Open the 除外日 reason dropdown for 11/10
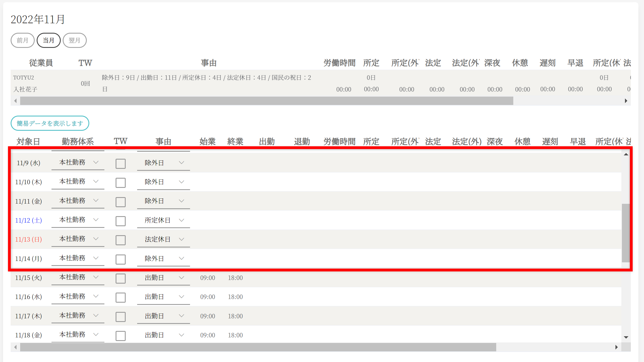This screenshot has height=362, width=644. [x=163, y=182]
